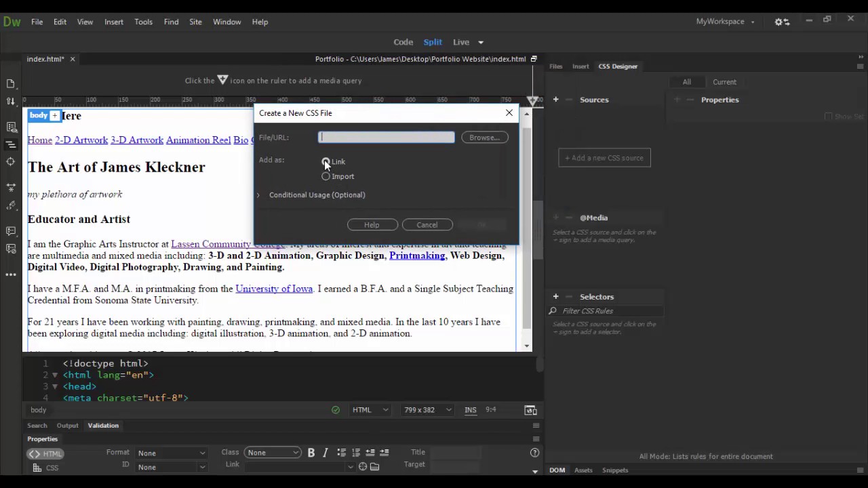This screenshot has width=868, height=488.
Task: Click the File/URL text input field
Action: tap(386, 138)
